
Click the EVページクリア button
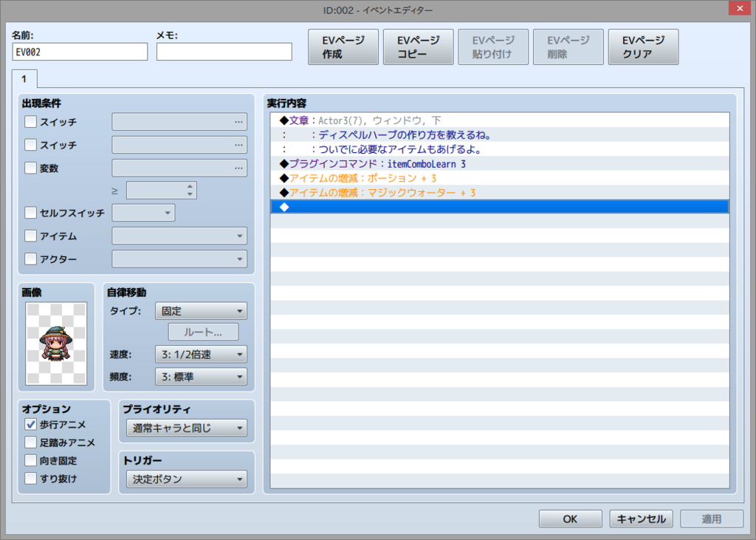643,47
